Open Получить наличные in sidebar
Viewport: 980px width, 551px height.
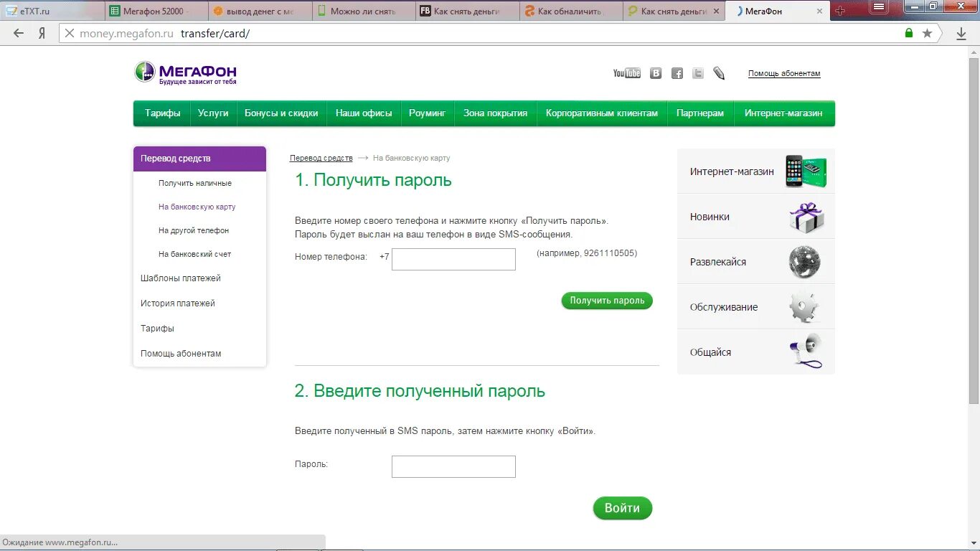point(195,183)
